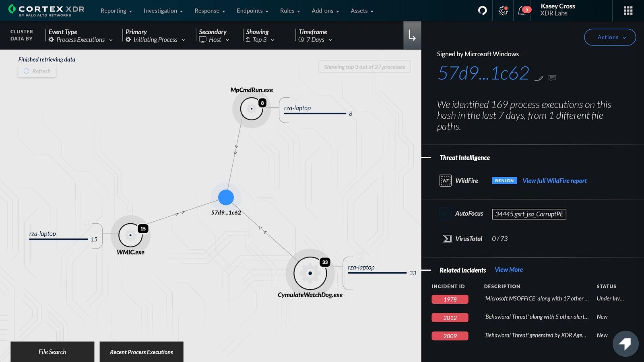Add a comment to hash 57d9...1c62
644x362 pixels.
pyautogui.click(x=552, y=78)
